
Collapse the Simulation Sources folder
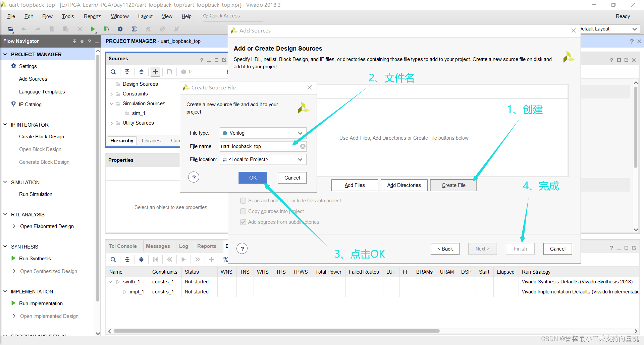click(x=112, y=103)
